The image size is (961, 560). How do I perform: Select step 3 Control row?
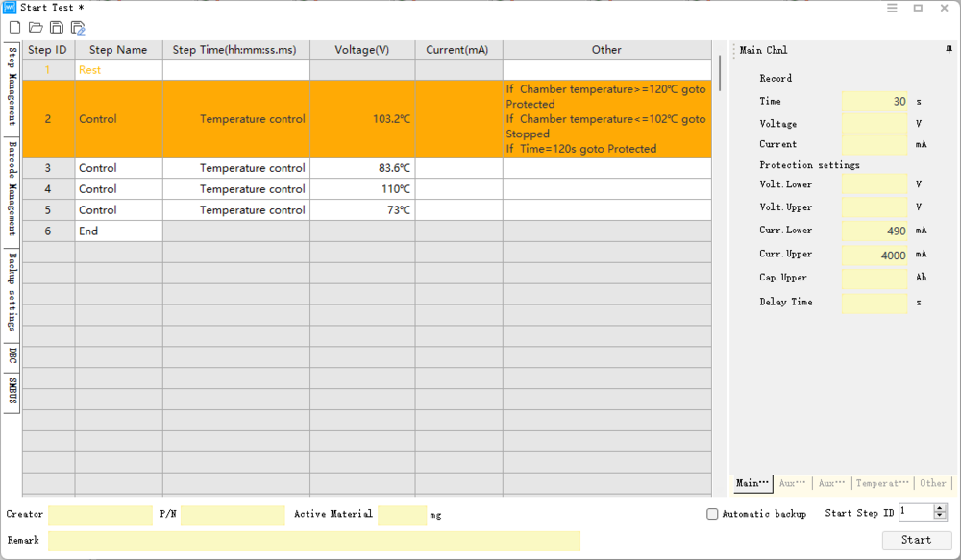[97, 168]
